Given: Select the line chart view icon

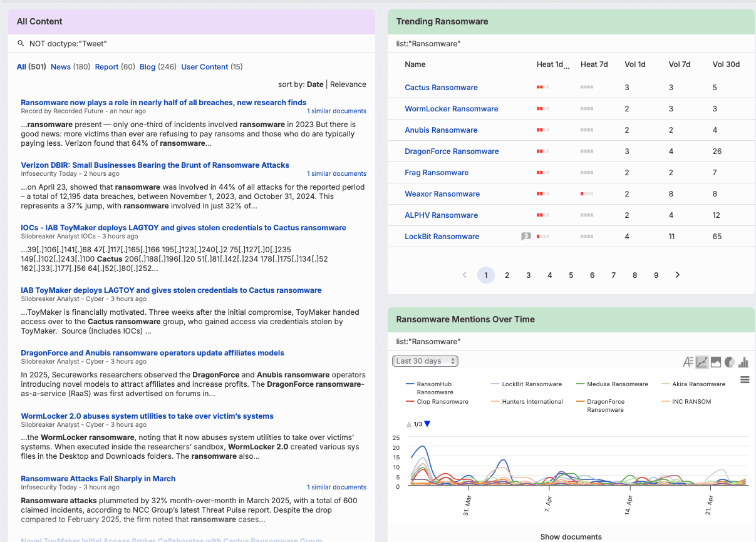Looking at the screenshot, I should coord(702,362).
